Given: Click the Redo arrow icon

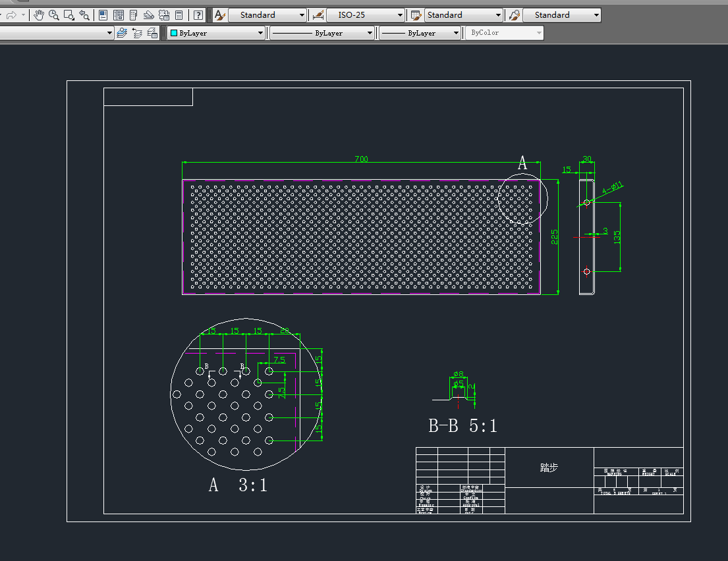Looking at the screenshot, I should [11, 15].
